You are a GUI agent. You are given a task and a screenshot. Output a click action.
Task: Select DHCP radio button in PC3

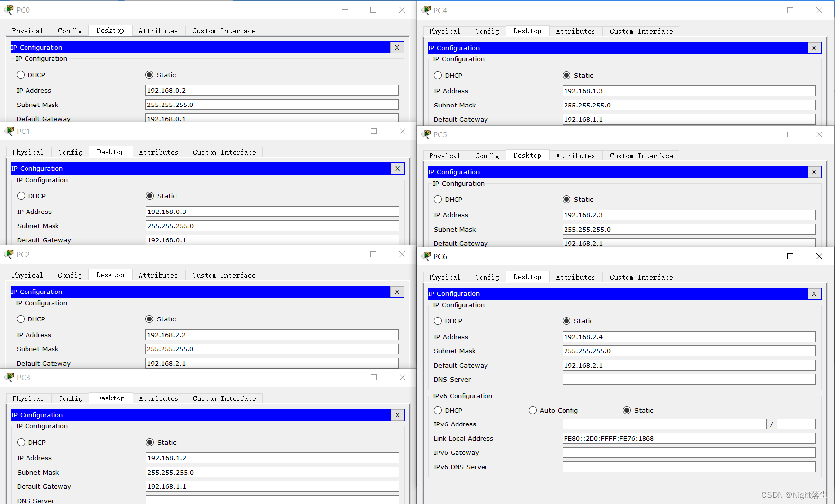click(21, 442)
